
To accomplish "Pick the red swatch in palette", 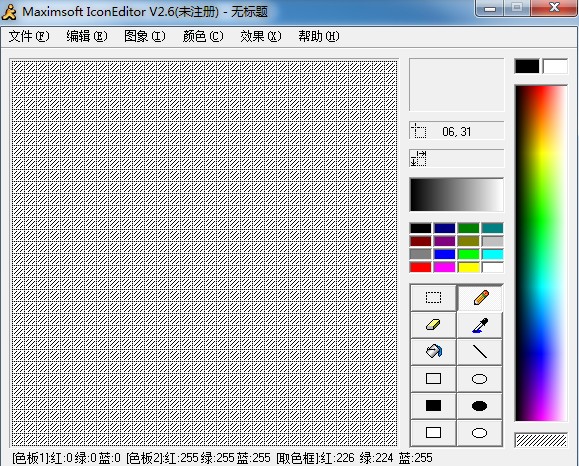I will (x=421, y=267).
